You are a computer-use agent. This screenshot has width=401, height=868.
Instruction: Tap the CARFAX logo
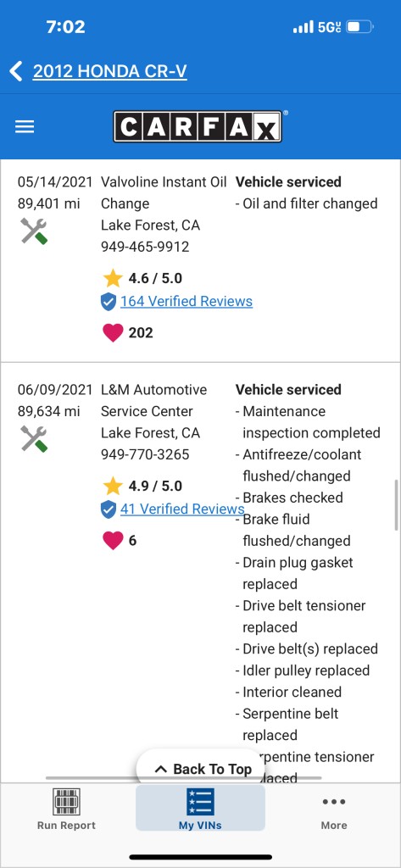point(198,127)
